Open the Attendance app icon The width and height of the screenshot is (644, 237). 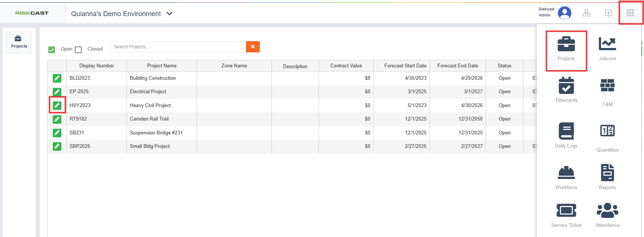click(x=607, y=215)
